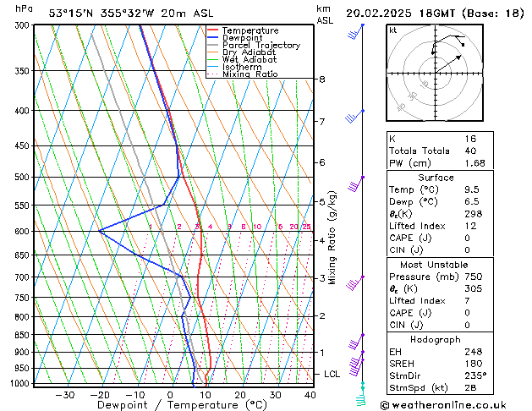Click the 40 temperature axis label

click(310, 395)
